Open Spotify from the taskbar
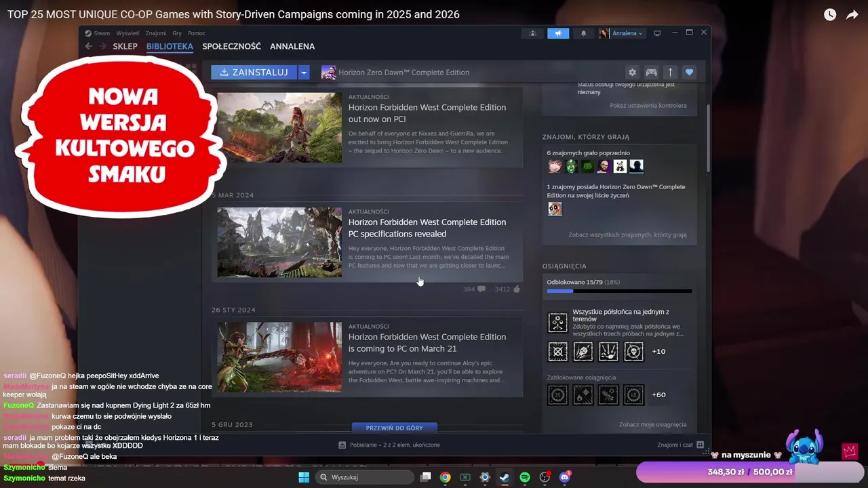This screenshot has width=868, height=488. point(524,477)
